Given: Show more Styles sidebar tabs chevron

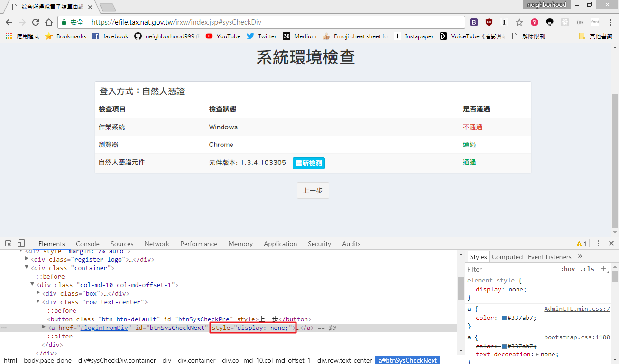Looking at the screenshot, I should [x=580, y=256].
